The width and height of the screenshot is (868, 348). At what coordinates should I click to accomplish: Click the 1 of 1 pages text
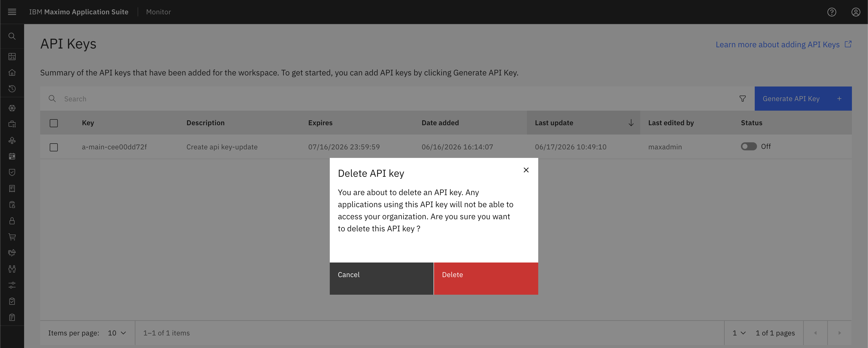[x=775, y=333]
